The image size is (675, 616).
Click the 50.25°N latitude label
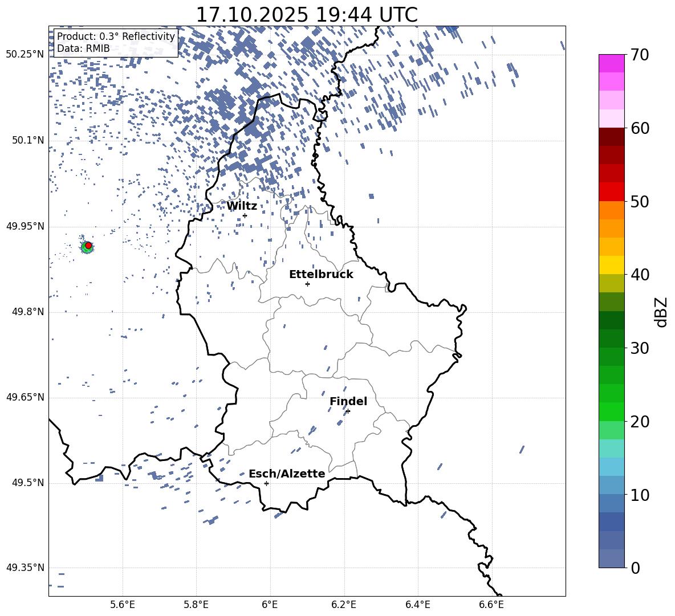(25, 55)
